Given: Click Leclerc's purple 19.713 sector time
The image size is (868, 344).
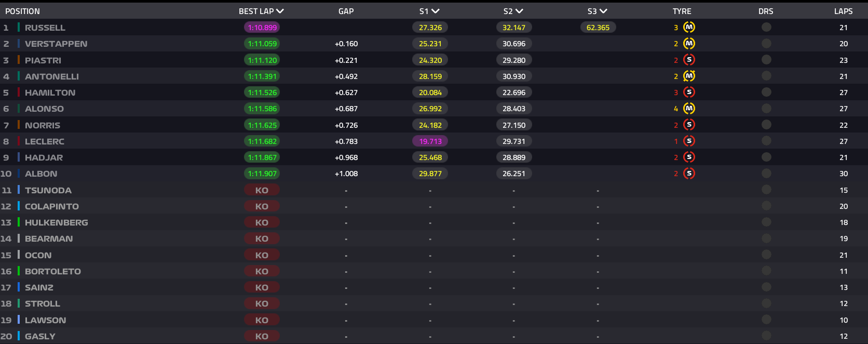Looking at the screenshot, I should 430,141.
